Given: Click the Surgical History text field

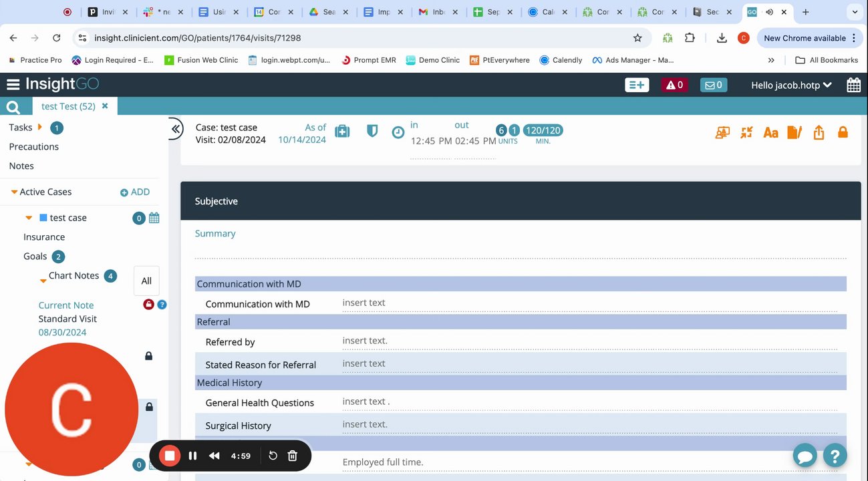Looking at the screenshot, I should (589, 425).
